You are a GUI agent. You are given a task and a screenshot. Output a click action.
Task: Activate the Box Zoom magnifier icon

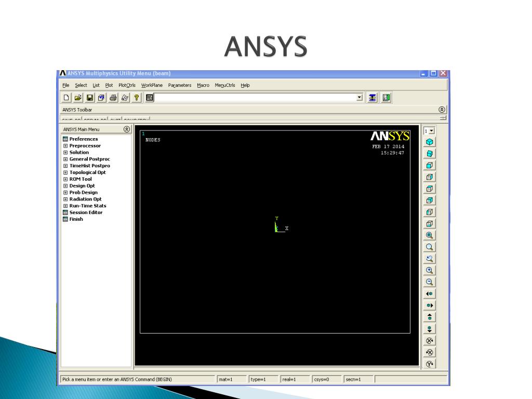tap(430, 247)
